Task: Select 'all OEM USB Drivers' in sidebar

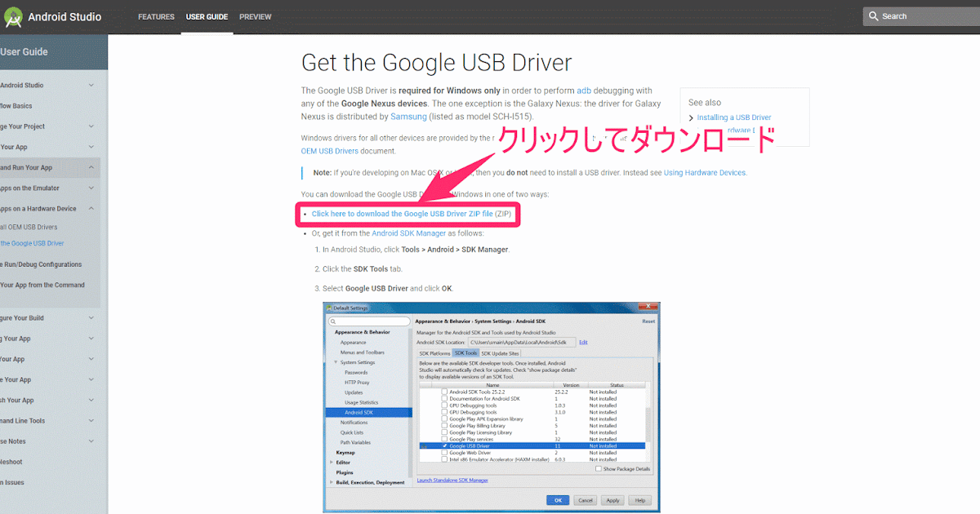Action: [29, 227]
